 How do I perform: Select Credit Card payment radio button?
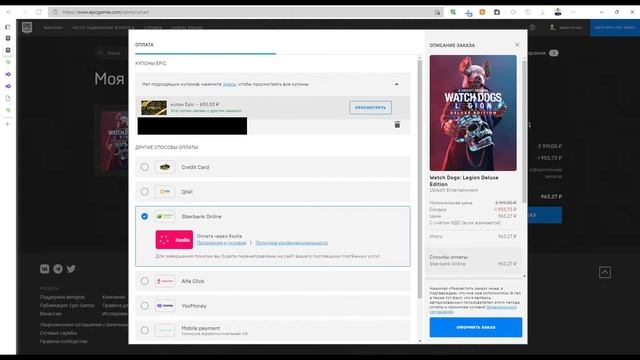(x=144, y=167)
